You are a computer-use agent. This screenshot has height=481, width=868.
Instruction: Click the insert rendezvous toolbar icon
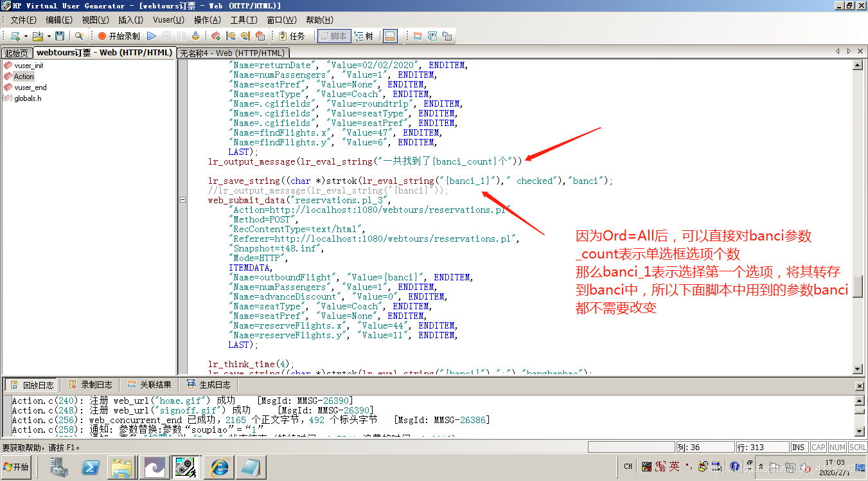[x=260, y=36]
